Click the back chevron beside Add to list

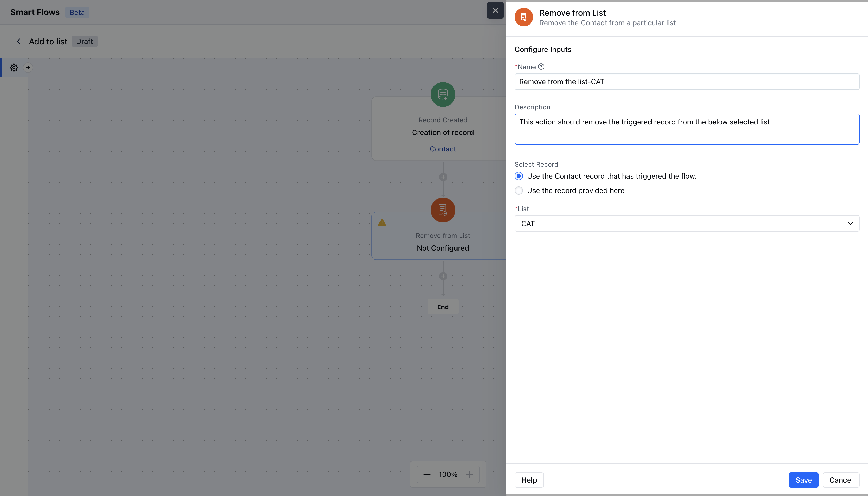coord(18,41)
